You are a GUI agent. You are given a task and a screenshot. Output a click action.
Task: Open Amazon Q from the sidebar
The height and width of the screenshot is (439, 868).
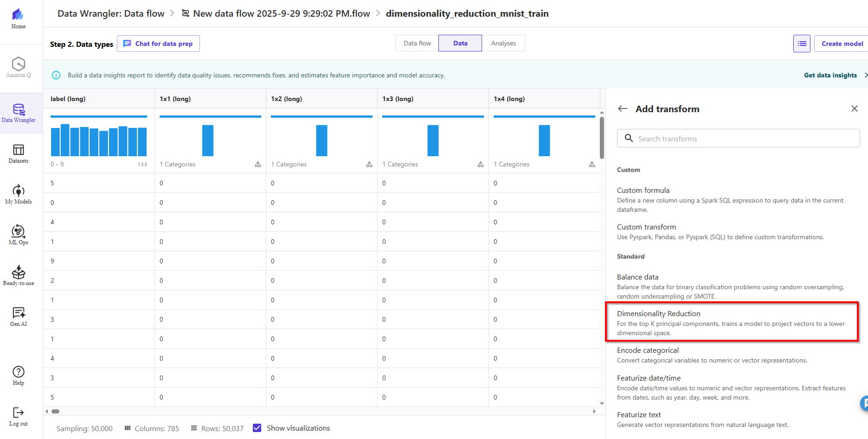click(x=19, y=67)
